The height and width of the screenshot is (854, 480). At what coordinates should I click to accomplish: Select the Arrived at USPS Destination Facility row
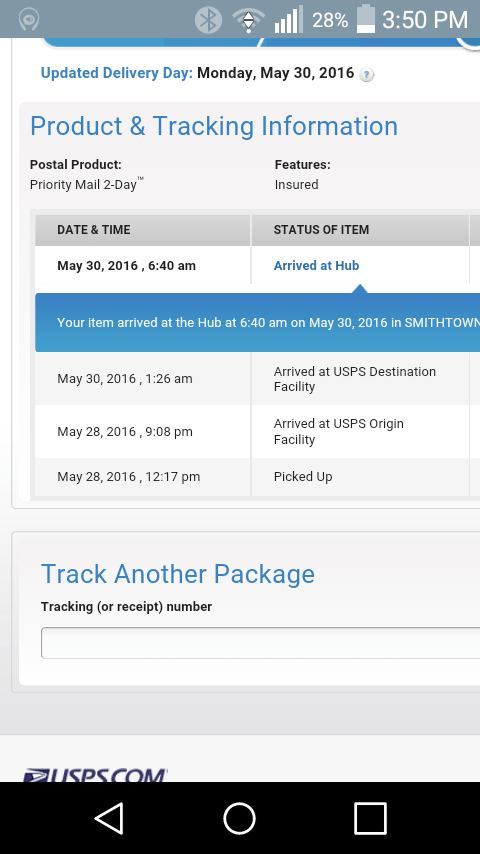click(257, 379)
